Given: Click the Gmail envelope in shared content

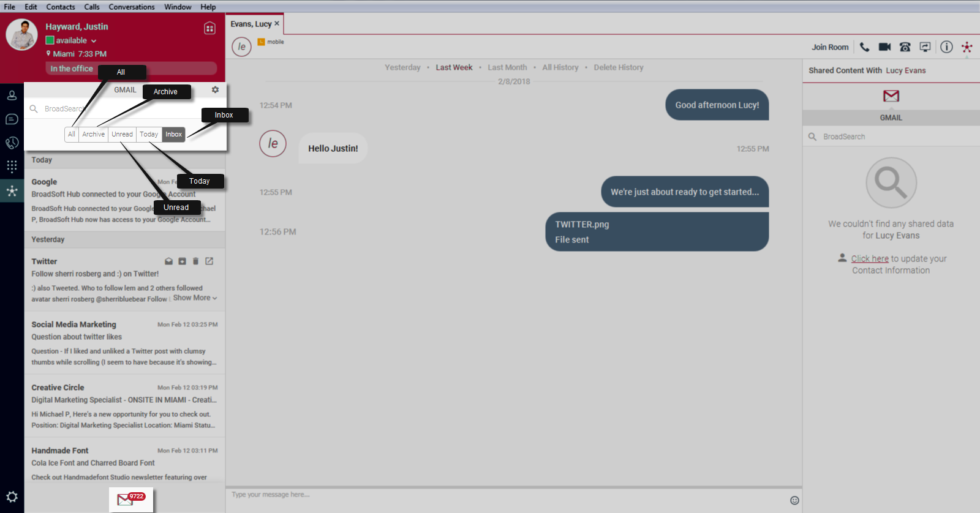Looking at the screenshot, I should 891,96.
